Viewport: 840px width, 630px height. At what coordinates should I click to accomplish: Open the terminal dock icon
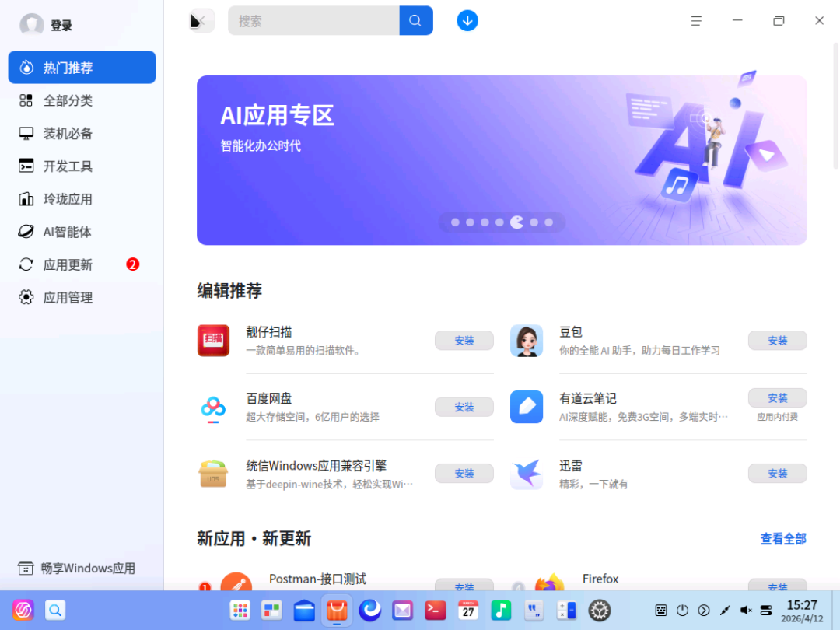pyautogui.click(x=435, y=611)
